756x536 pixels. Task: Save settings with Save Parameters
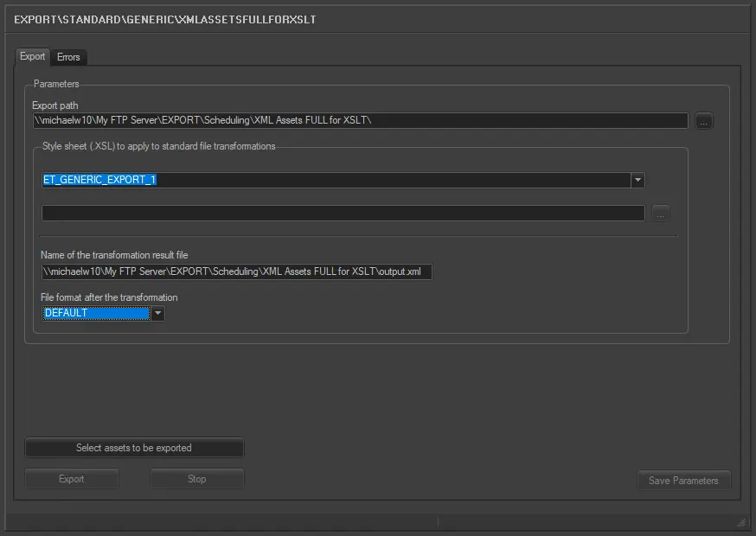coord(683,481)
